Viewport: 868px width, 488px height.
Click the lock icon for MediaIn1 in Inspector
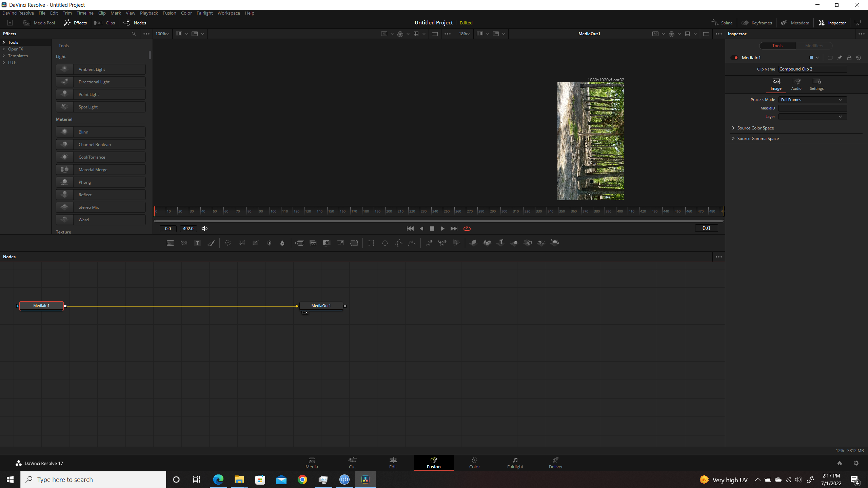(x=849, y=58)
